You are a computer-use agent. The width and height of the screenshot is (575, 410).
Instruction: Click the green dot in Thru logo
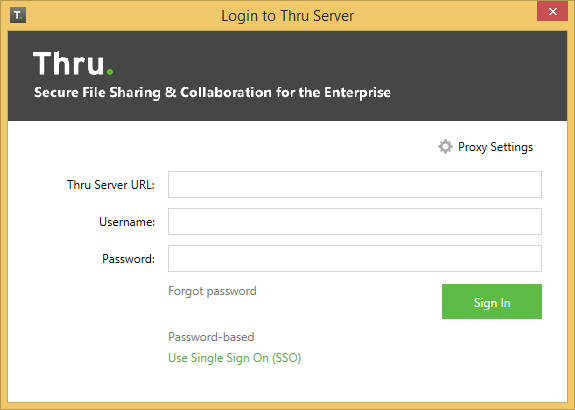[x=110, y=72]
